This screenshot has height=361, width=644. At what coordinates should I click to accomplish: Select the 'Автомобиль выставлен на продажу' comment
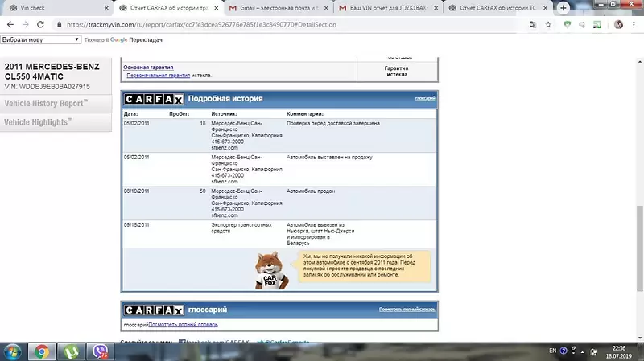pyautogui.click(x=329, y=157)
